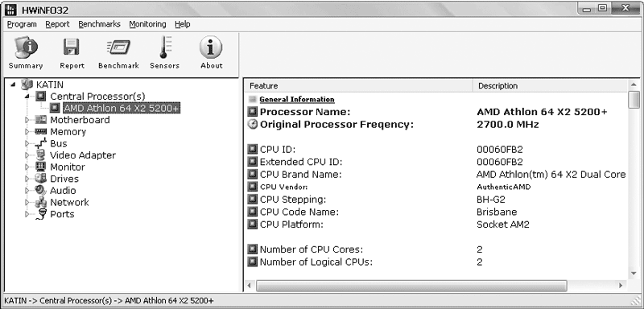Open the Summary toolbar icon
The width and height of the screenshot is (644, 309).
point(26,47)
